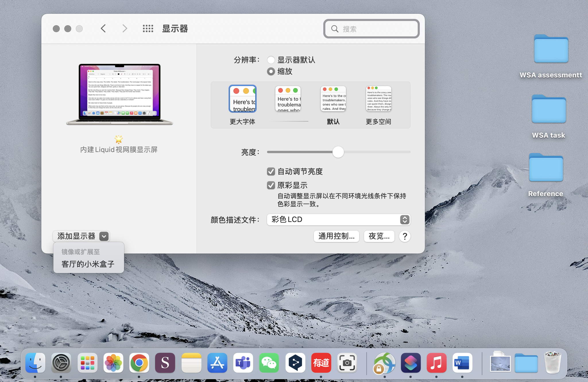This screenshot has height=382, width=588.
Task: Click the 通用控制... button
Action: [x=336, y=236]
